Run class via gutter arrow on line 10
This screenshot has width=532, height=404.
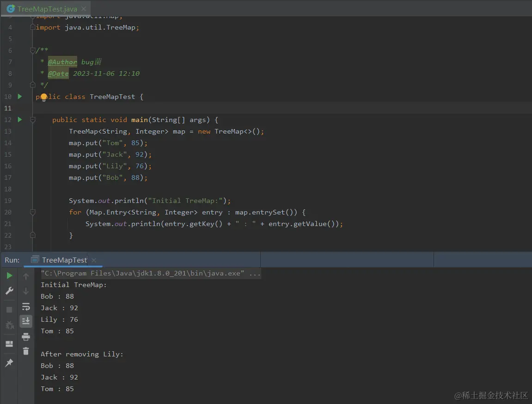(20, 97)
